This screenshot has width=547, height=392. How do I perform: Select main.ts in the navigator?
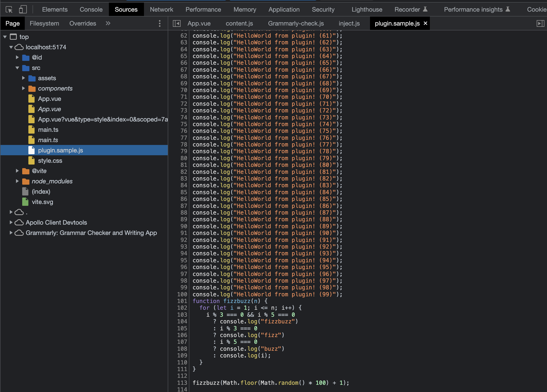click(x=48, y=129)
